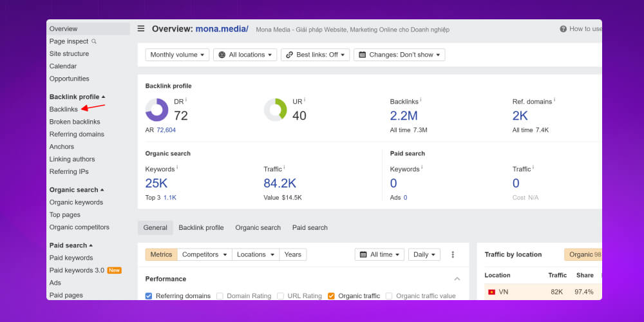Click the info icon next to UR
The height and width of the screenshot is (322, 644).
[x=305, y=99]
